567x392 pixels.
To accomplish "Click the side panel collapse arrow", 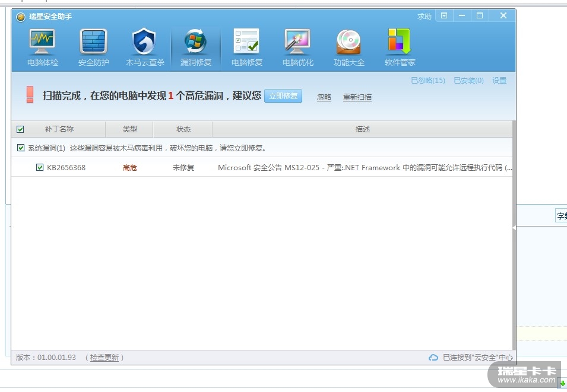I will [514, 228].
